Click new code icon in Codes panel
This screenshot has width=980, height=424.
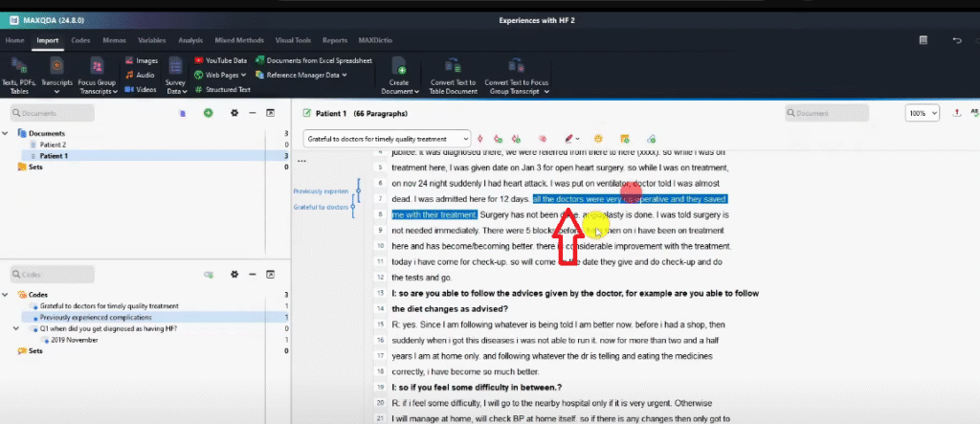[208, 275]
